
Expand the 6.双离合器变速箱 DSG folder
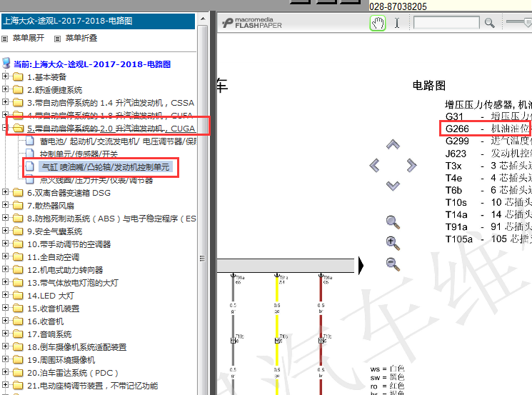click(5, 192)
